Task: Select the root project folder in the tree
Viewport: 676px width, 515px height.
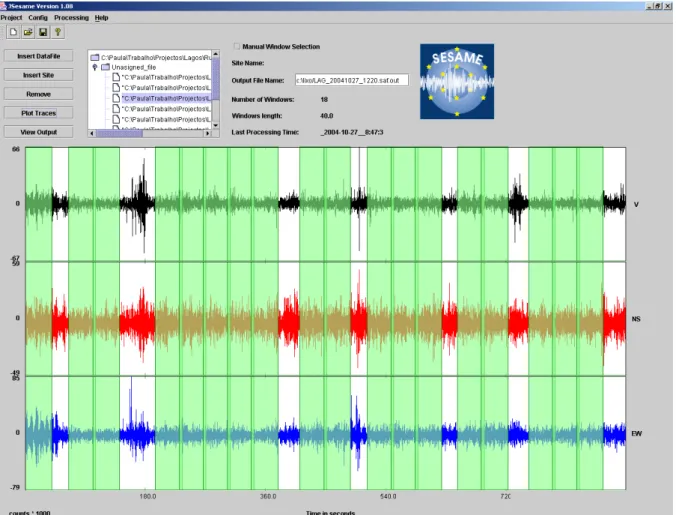Action: (x=151, y=57)
